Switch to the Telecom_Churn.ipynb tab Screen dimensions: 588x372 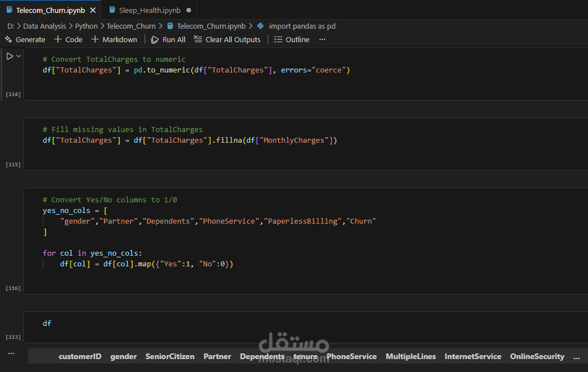pos(50,10)
